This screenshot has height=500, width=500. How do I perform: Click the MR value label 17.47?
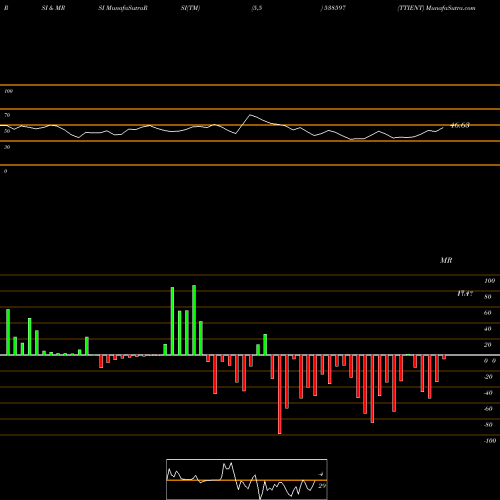click(x=465, y=294)
